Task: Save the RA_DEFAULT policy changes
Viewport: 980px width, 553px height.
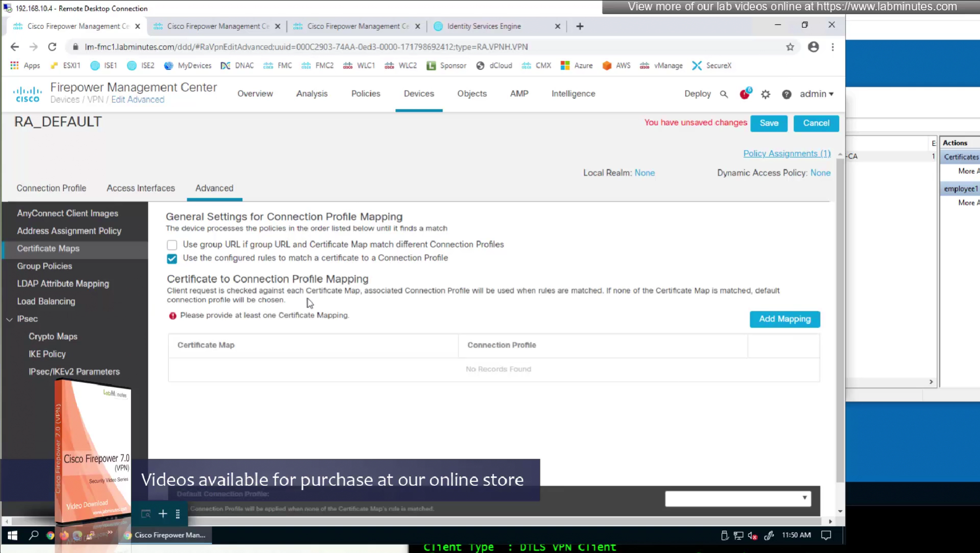Action: tap(768, 123)
